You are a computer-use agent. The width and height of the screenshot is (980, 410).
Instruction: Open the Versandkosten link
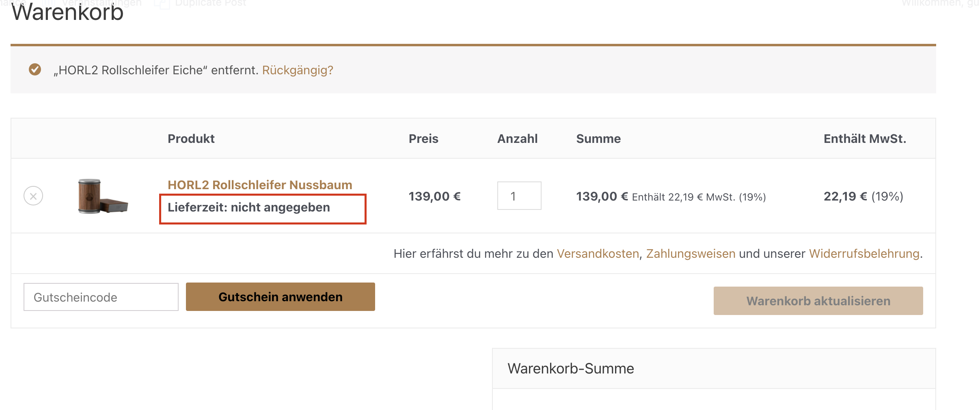[x=598, y=254]
